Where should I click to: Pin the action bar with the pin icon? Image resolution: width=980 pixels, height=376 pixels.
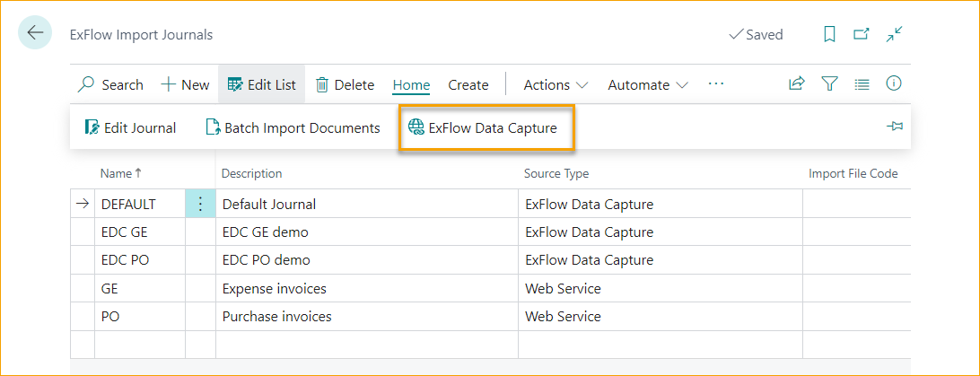tap(895, 127)
